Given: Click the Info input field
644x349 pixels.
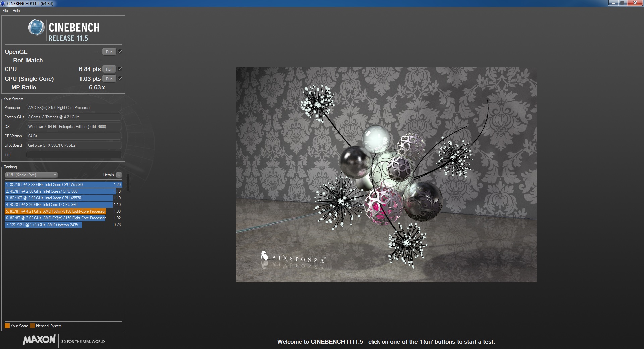Looking at the screenshot, I should [74, 155].
